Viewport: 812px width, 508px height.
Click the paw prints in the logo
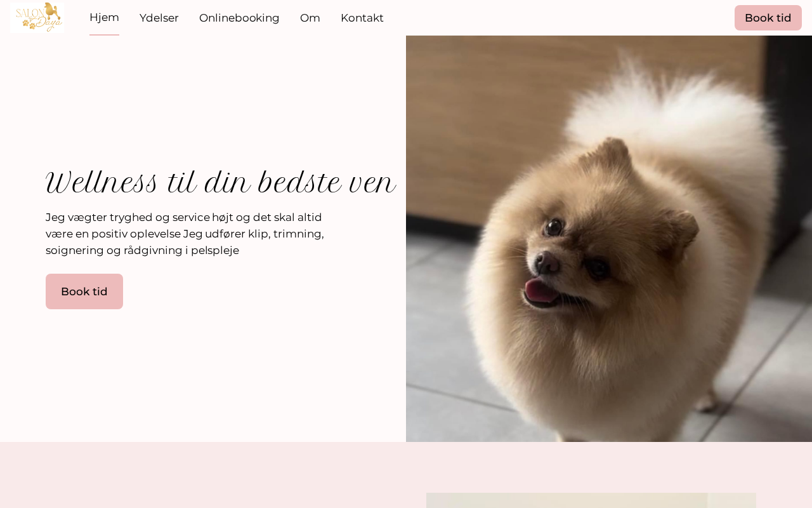[29, 24]
